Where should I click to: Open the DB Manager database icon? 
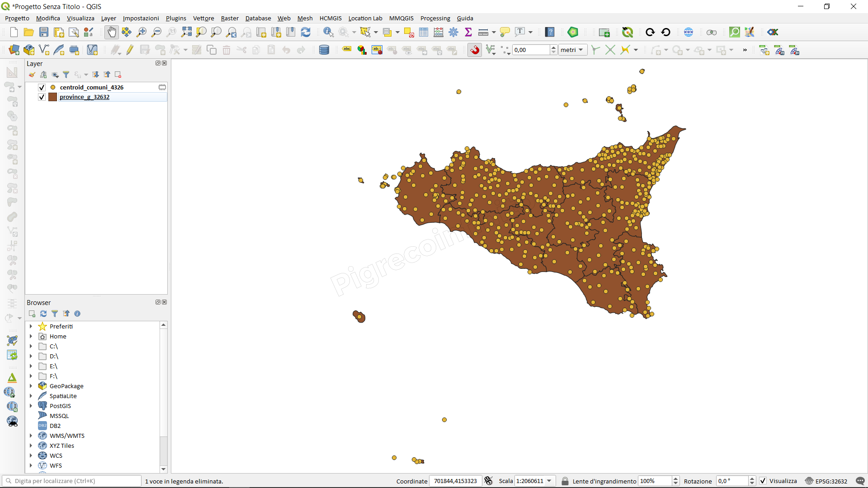pyautogui.click(x=324, y=50)
